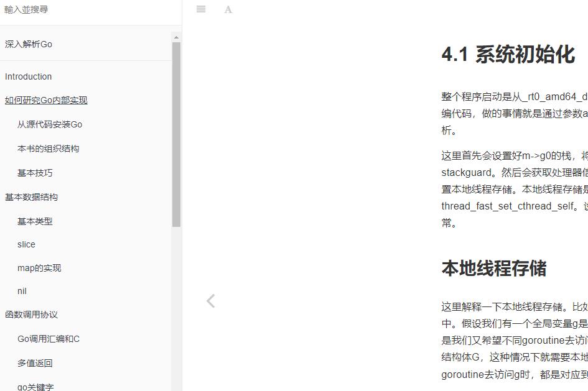Collapse the 如何研究Go内部实现 chapter
Image resolution: width=588 pixels, height=391 pixels.
(45, 100)
